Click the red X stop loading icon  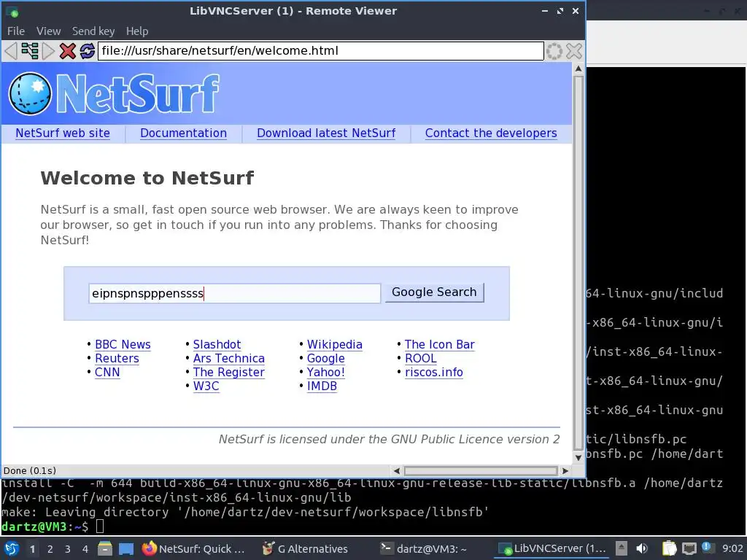tap(67, 51)
